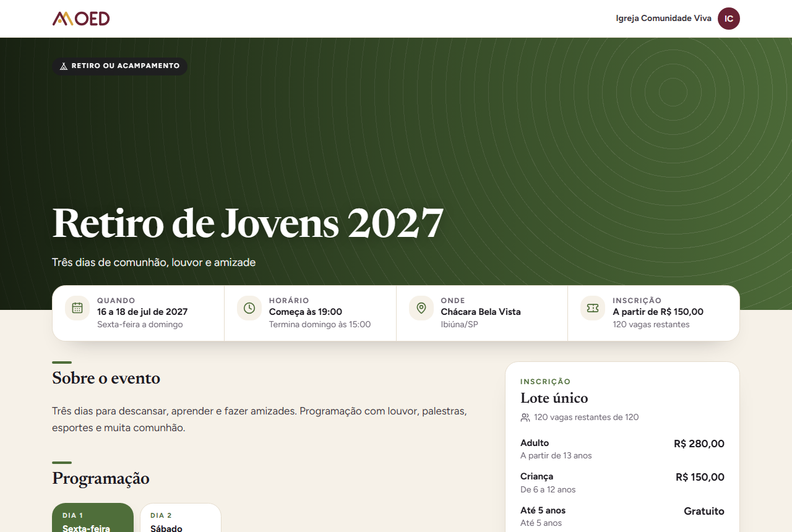This screenshot has width=792, height=532.
Task: Open the IC user avatar
Action: point(729,19)
